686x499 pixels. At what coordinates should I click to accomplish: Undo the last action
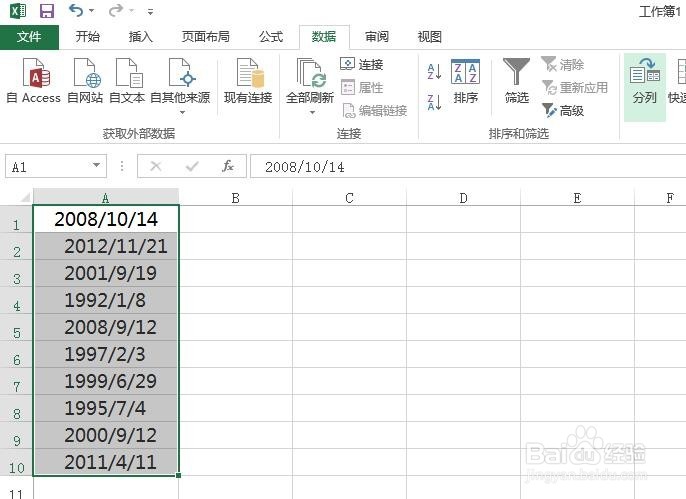click(76, 10)
